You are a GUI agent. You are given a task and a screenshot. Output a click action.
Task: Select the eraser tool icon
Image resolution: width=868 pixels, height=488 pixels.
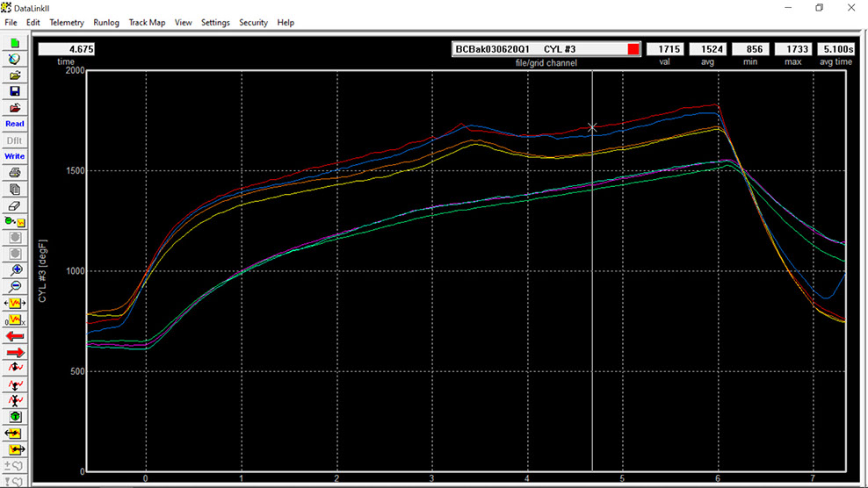(15, 205)
